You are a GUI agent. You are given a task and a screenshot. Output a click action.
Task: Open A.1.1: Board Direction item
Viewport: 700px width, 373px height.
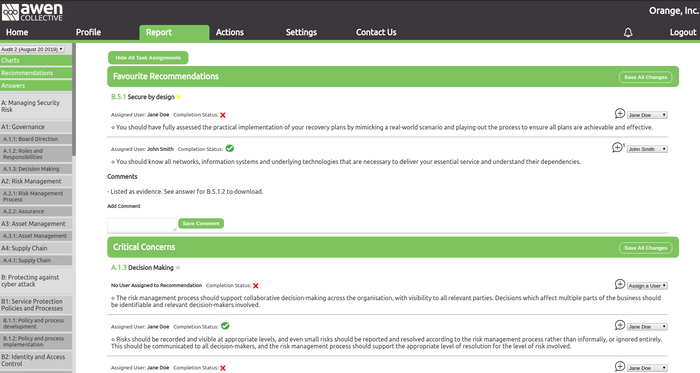[x=37, y=139]
